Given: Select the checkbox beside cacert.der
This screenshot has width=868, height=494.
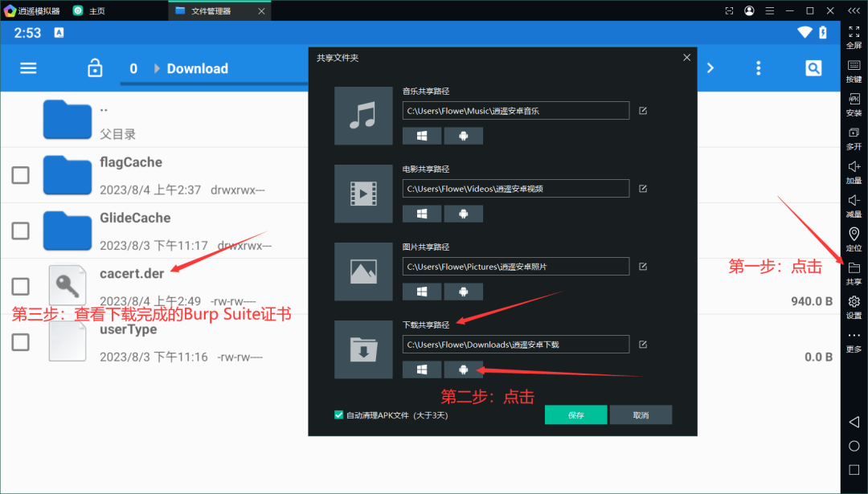Looking at the screenshot, I should pyautogui.click(x=20, y=286).
